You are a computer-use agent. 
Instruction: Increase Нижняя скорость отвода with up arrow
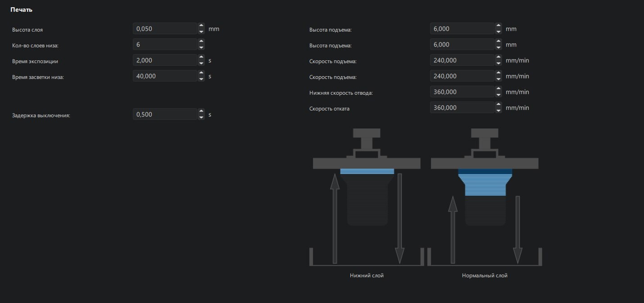(499, 89)
